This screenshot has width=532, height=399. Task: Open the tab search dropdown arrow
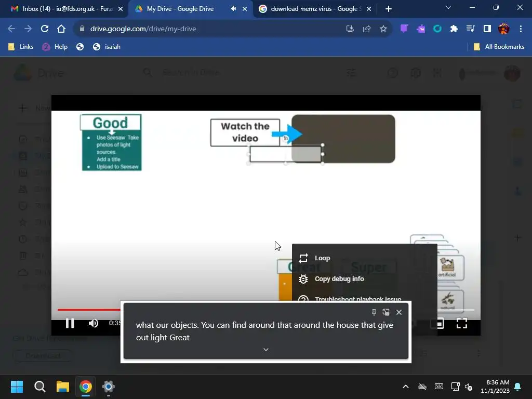(x=448, y=7)
